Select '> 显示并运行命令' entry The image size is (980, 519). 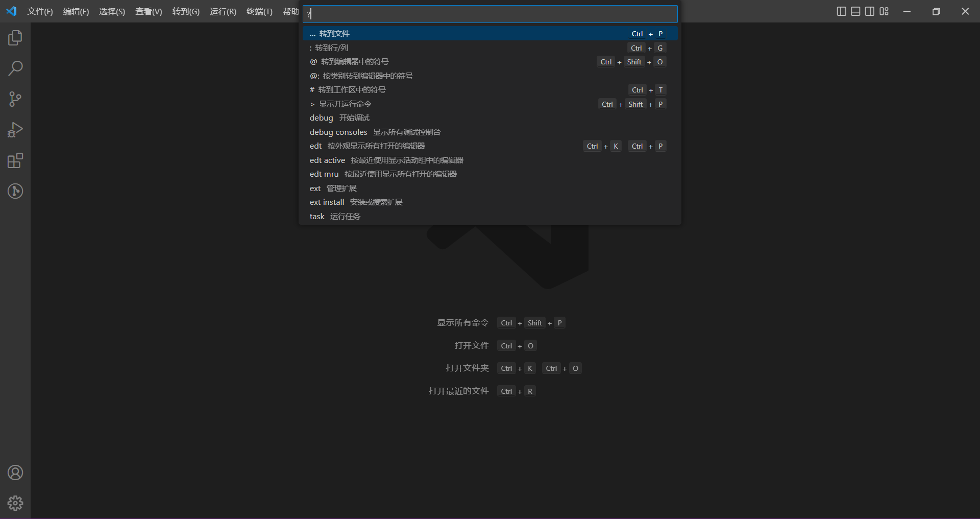490,104
